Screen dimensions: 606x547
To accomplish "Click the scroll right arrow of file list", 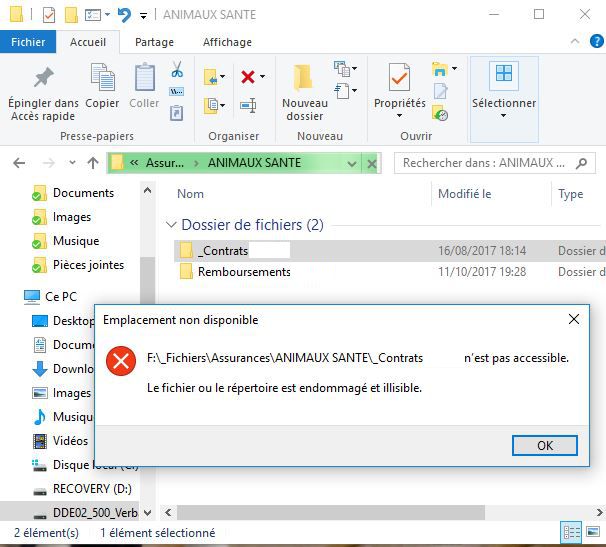I will click(599, 513).
